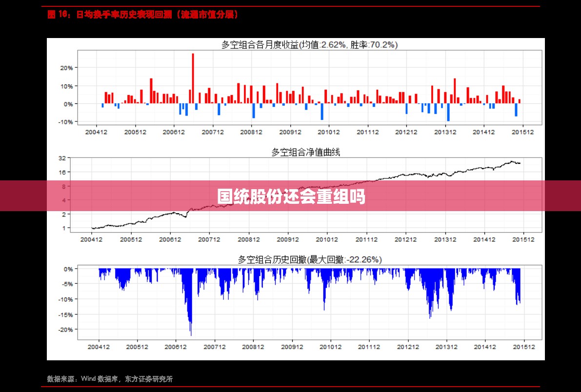Image resolution: width=581 pixels, height=392 pixels.
Task: Click 201012 under the drawdown chart
Action: 331,347
